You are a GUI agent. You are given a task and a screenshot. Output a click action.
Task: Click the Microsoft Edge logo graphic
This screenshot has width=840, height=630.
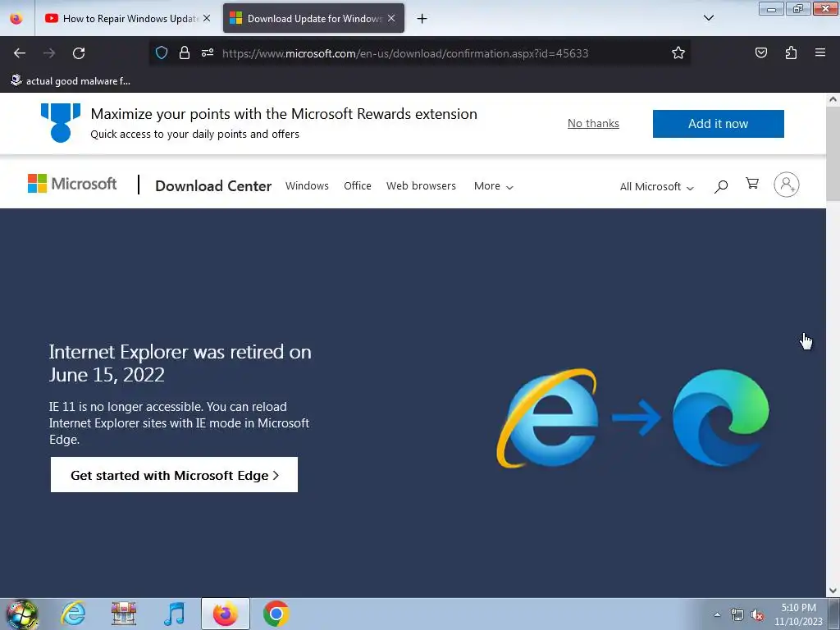(720, 418)
